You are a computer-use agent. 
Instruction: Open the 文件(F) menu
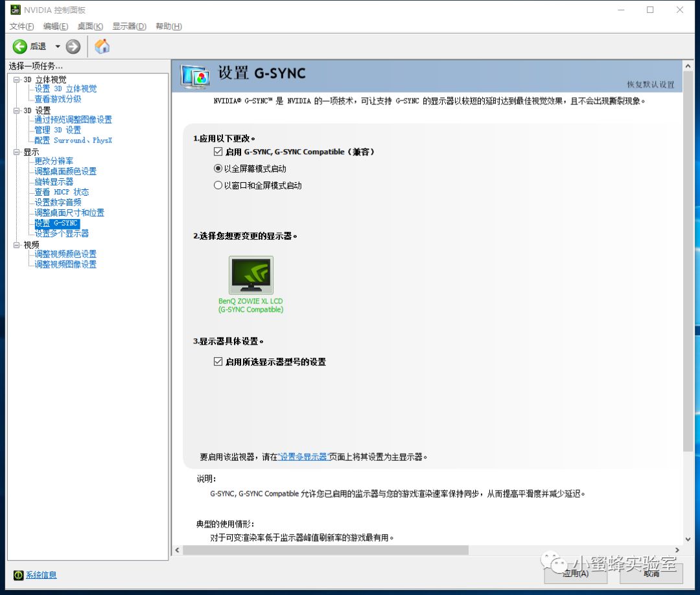pos(21,27)
